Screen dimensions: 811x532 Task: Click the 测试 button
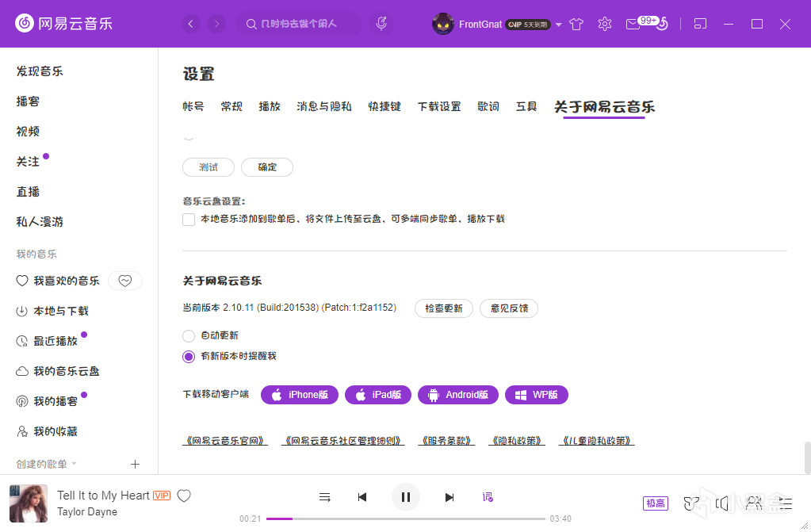208,167
